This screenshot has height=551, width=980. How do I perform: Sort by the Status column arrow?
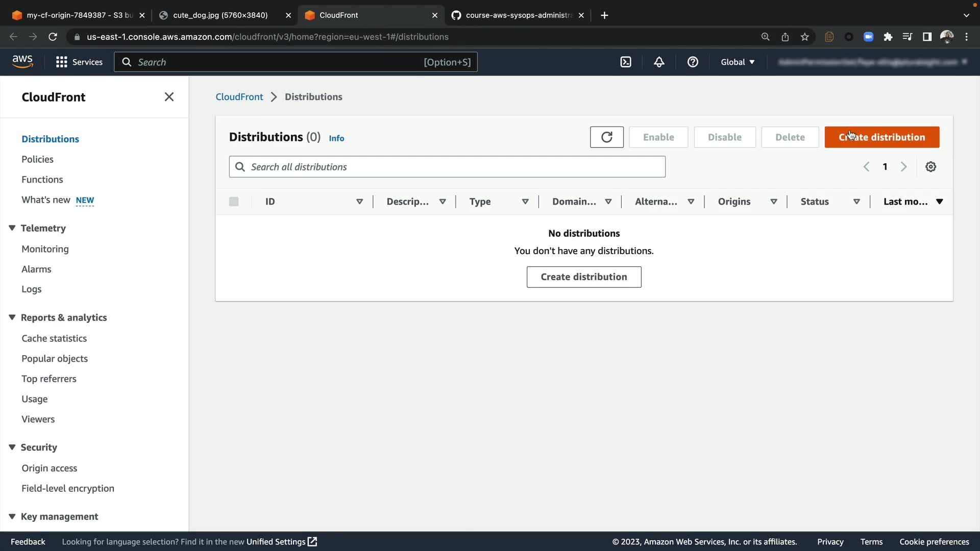point(856,202)
